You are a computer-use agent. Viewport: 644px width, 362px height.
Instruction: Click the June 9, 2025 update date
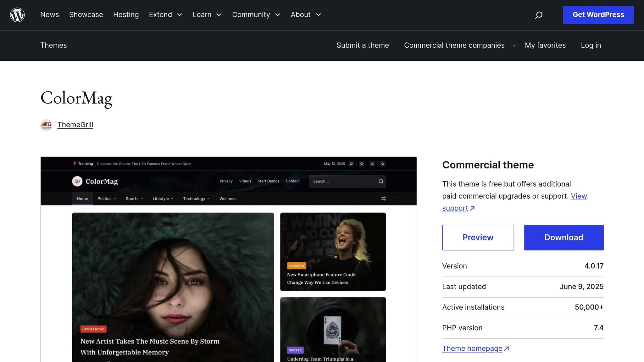click(581, 287)
